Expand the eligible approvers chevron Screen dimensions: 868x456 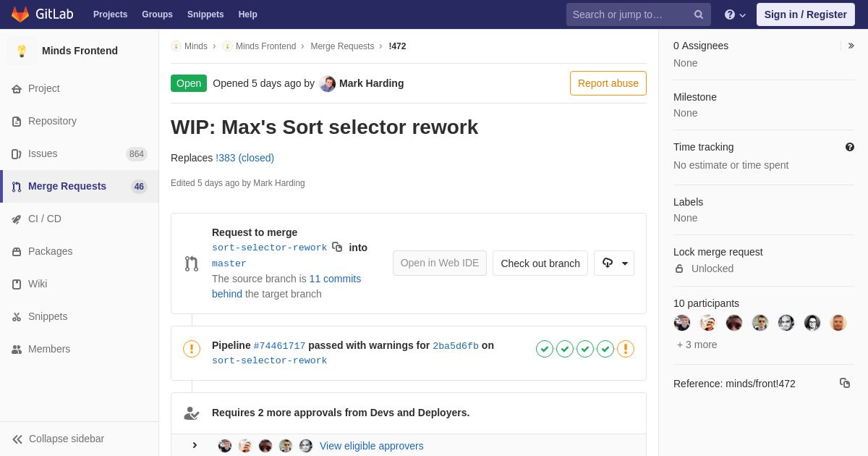[x=195, y=445]
